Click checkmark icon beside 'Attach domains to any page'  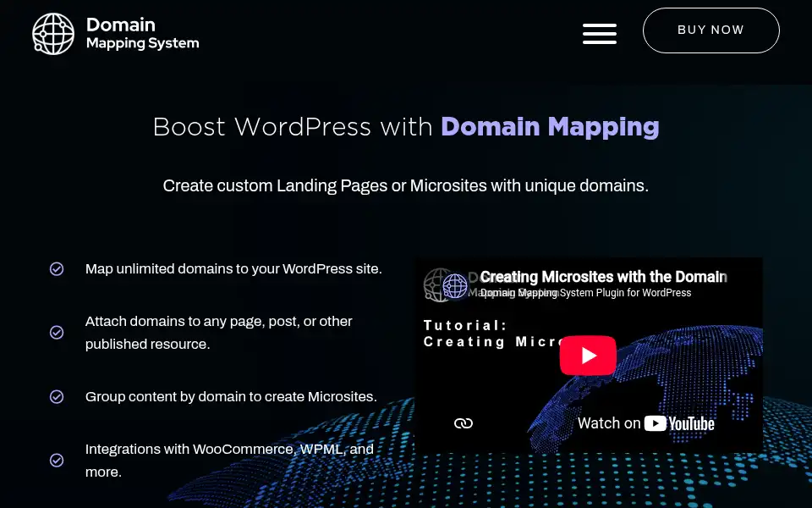(57, 332)
